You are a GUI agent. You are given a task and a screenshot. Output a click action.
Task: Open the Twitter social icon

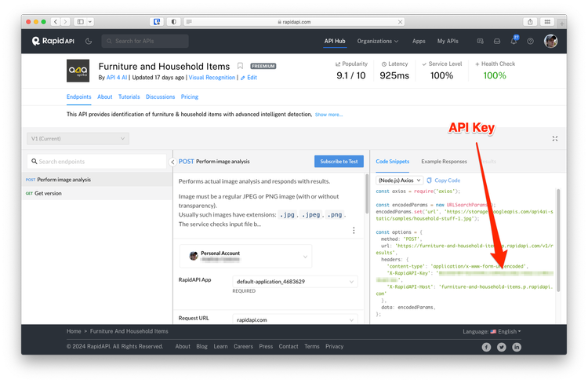tap(502, 347)
